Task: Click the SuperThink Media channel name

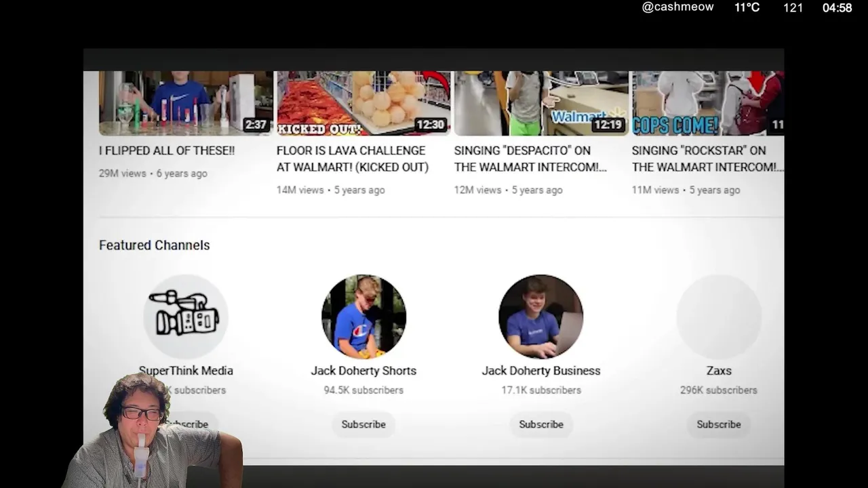Action: (186, 371)
